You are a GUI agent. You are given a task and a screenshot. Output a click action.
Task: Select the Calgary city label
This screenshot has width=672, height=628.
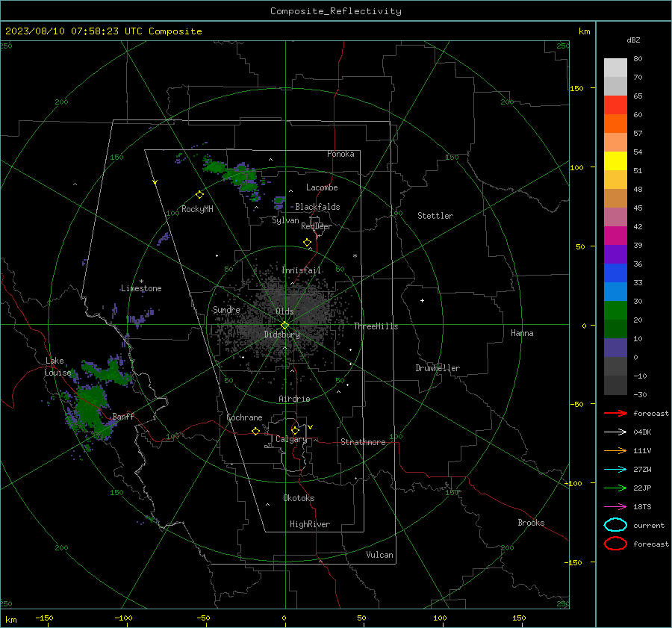pos(291,439)
